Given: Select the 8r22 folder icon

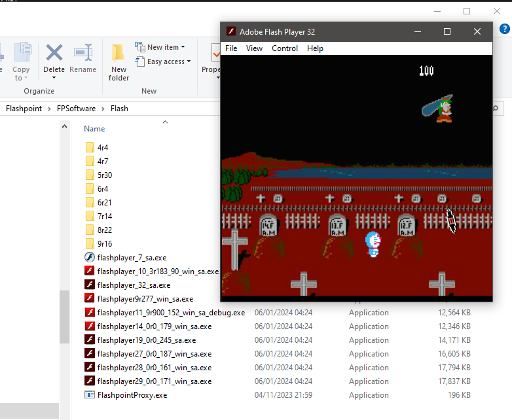Looking at the screenshot, I should pos(90,230).
